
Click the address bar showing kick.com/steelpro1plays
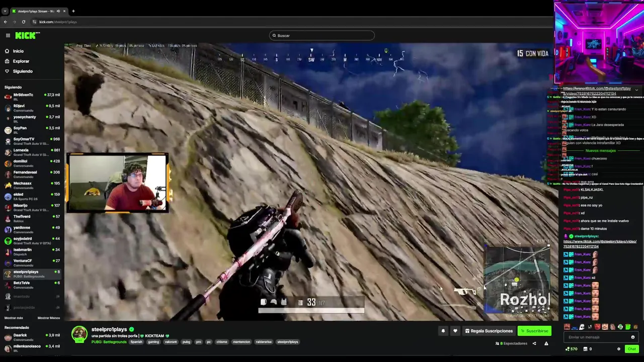click(292, 22)
